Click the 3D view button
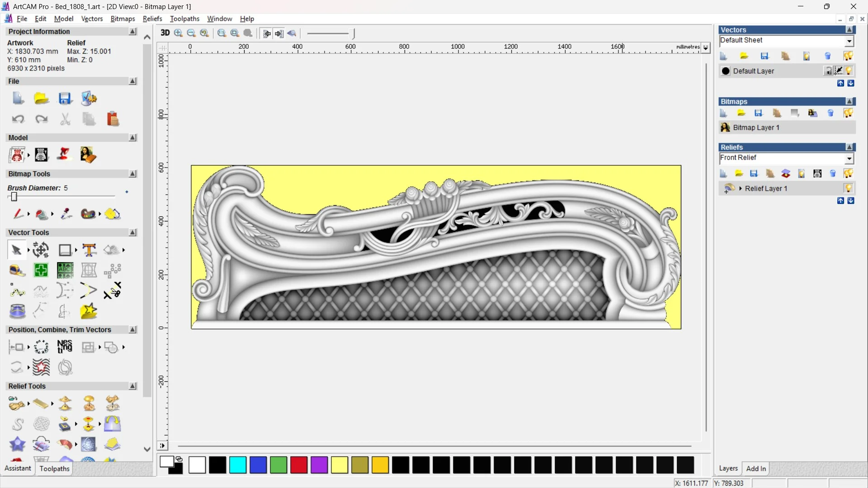The image size is (868, 488). coord(165,33)
